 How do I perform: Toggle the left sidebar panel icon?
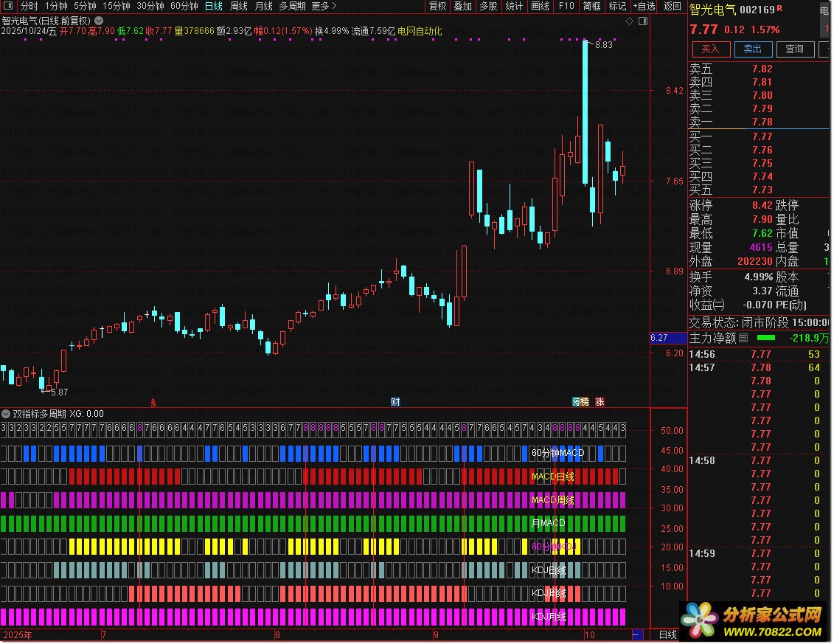[x=8, y=6]
